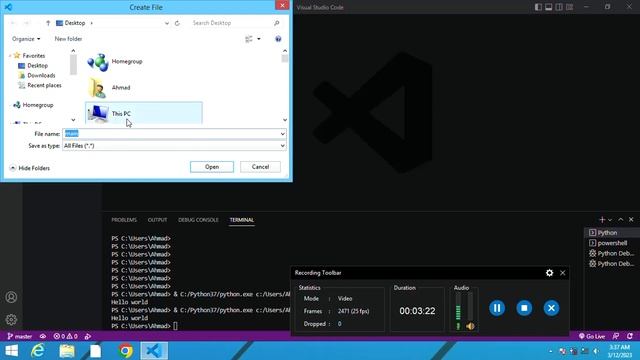Toggle panel layout icon in VS Code title bar
Viewport: 640px width, 360px height.
tap(549, 7)
